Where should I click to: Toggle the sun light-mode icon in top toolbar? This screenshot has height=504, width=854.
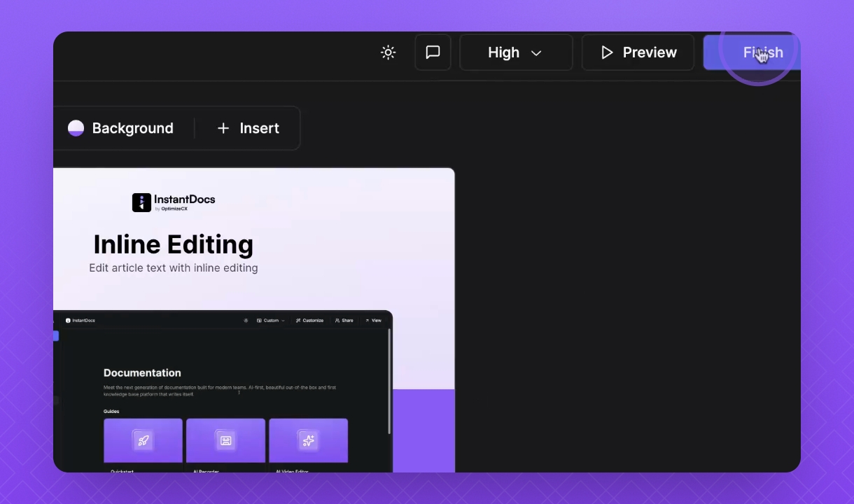pos(388,52)
